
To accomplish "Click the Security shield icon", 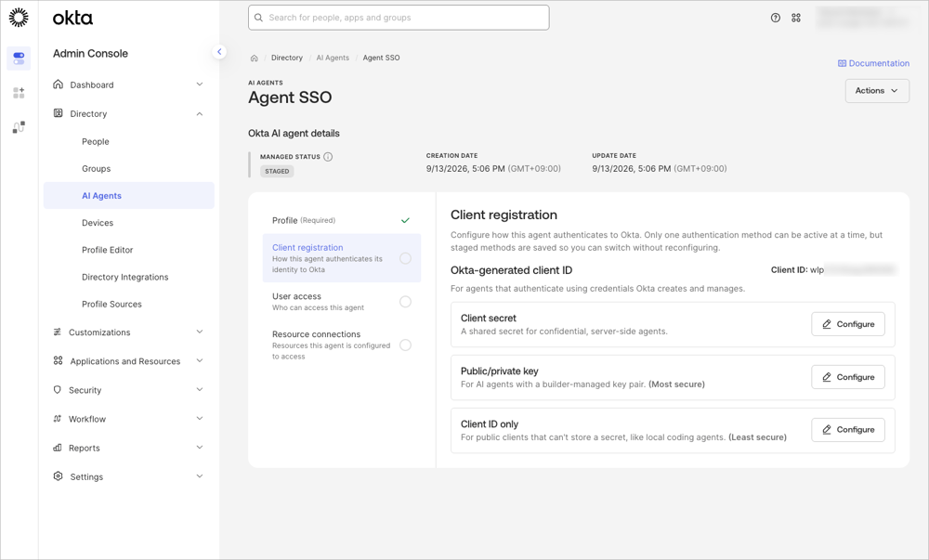I will point(58,389).
